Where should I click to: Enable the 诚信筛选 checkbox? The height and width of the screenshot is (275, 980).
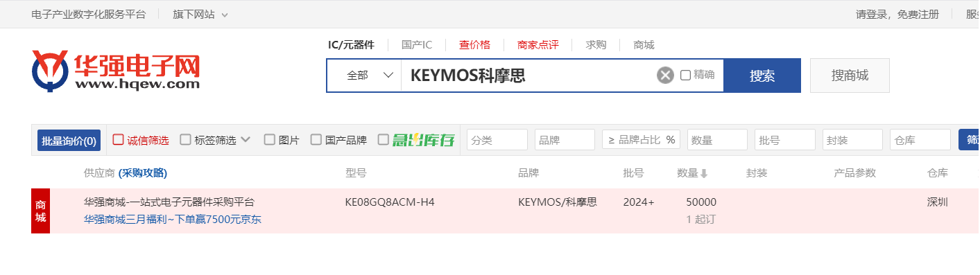coord(118,139)
